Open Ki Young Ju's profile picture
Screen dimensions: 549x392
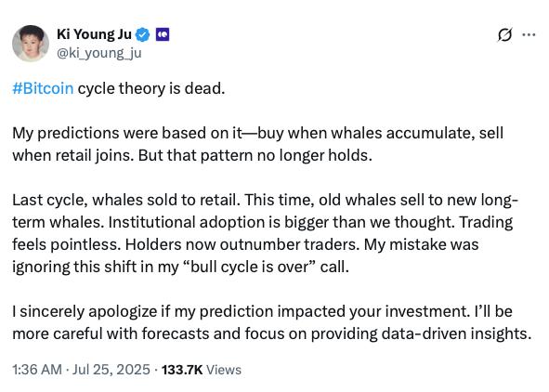coord(31,44)
